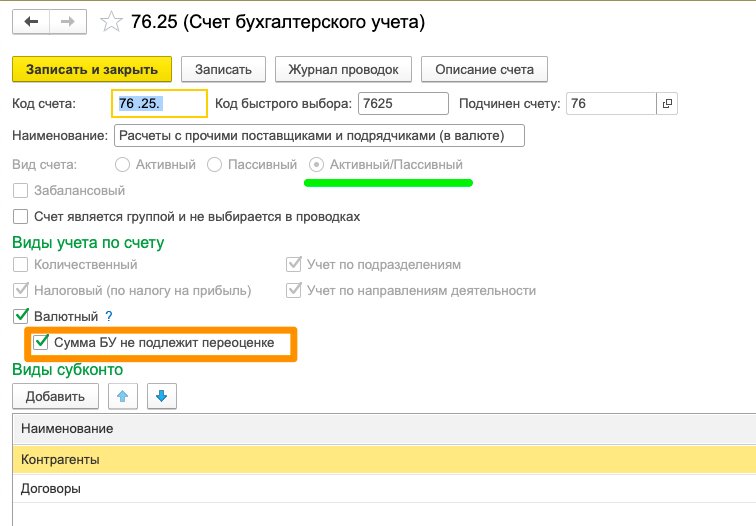Select the Активный/Пассивный radio button
This screenshot has width=756, height=526.
[x=316, y=165]
